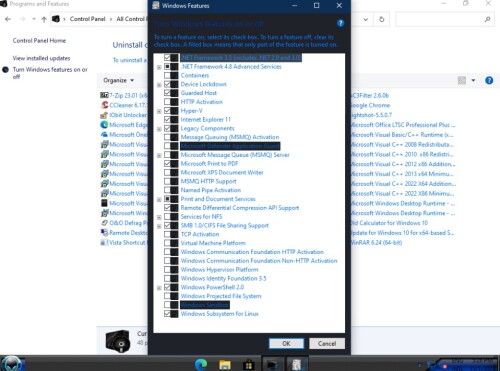Viewport: 500px width, 371px height.
Task: Open File Explorer from the taskbar
Action: 225,365
